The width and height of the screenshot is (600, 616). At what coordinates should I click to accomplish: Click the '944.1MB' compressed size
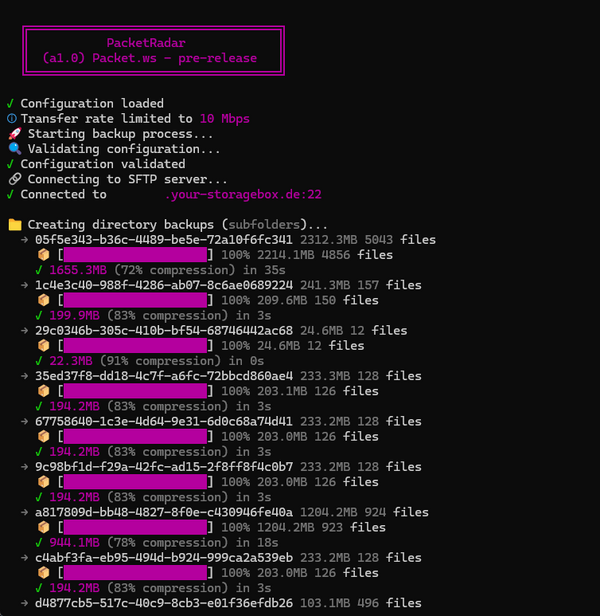(x=74, y=543)
